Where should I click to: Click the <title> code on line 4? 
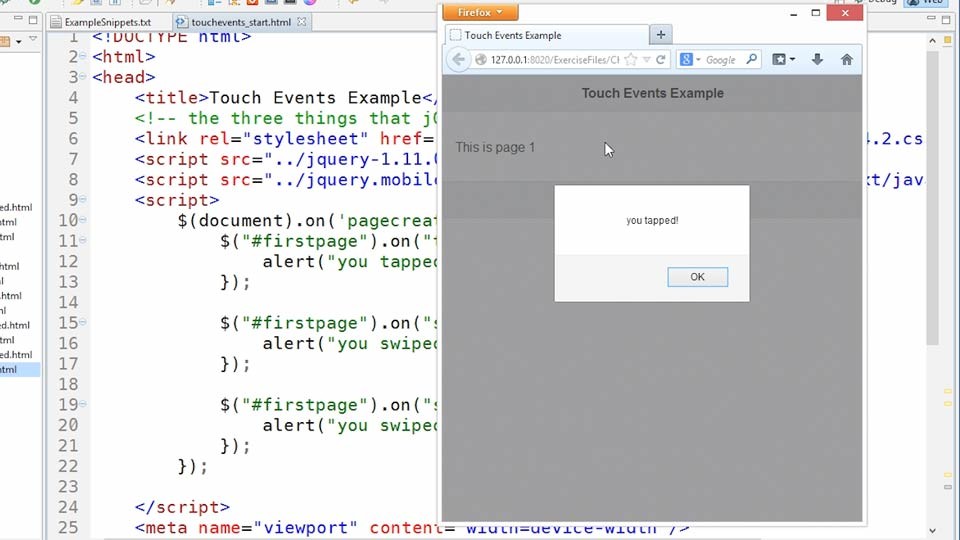[x=287, y=97]
